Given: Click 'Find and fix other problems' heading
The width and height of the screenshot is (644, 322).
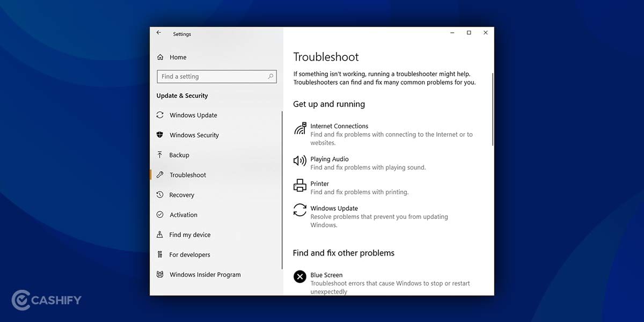Looking at the screenshot, I should [343, 253].
